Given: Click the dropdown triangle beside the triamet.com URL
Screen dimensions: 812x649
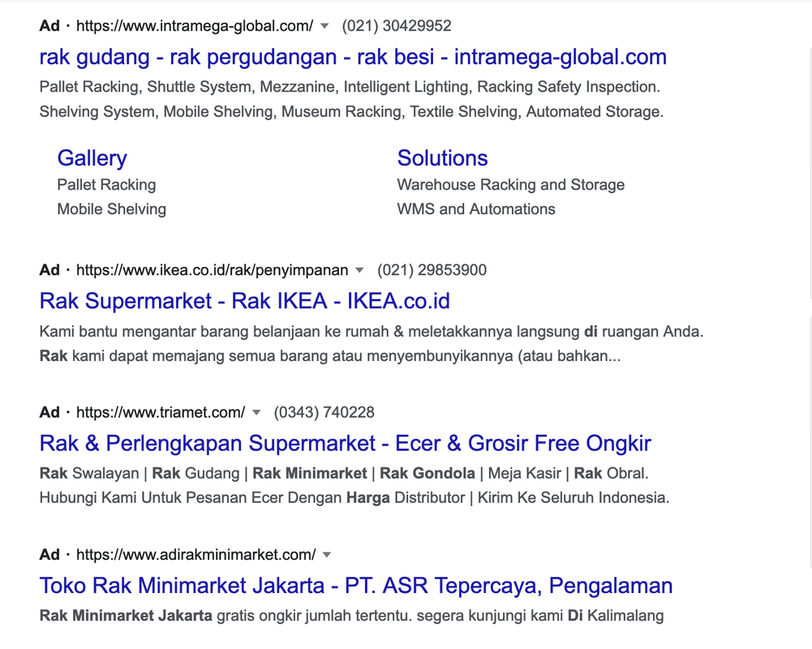Looking at the screenshot, I should 256,412.
